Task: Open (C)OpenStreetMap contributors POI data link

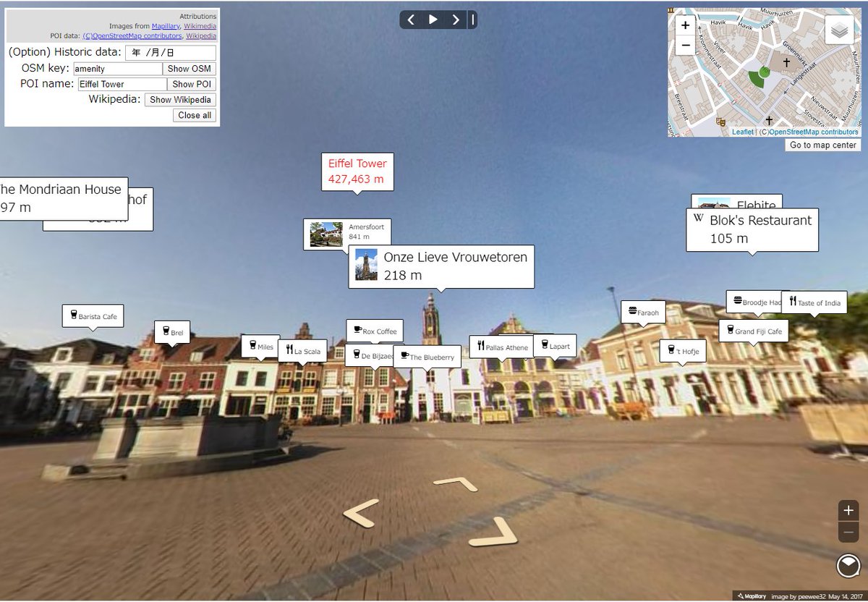Action: click(132, 35)
